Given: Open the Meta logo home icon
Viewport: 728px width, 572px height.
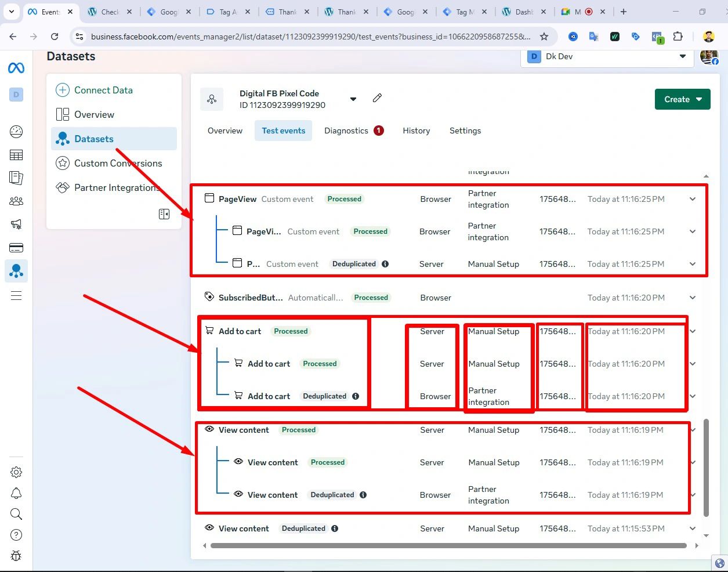Looking at the screenshot, I should coord(16,68).
